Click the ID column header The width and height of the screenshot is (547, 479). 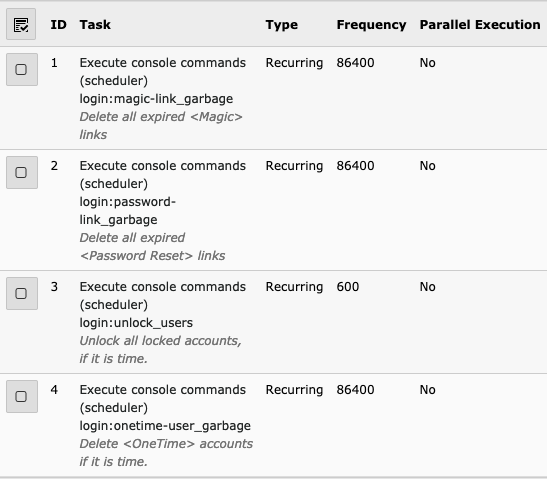click(x=58, y=25)
